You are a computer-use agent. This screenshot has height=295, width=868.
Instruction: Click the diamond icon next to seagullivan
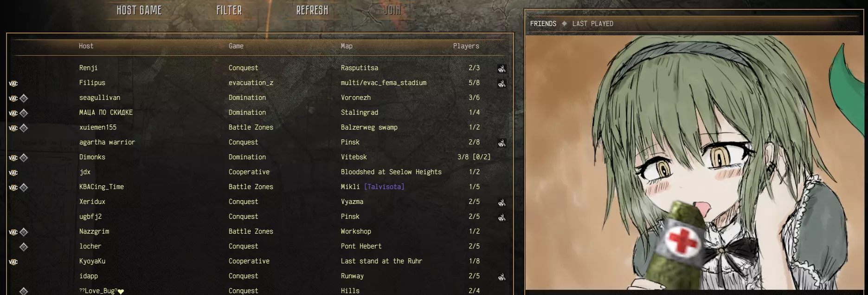coord(24,98)
